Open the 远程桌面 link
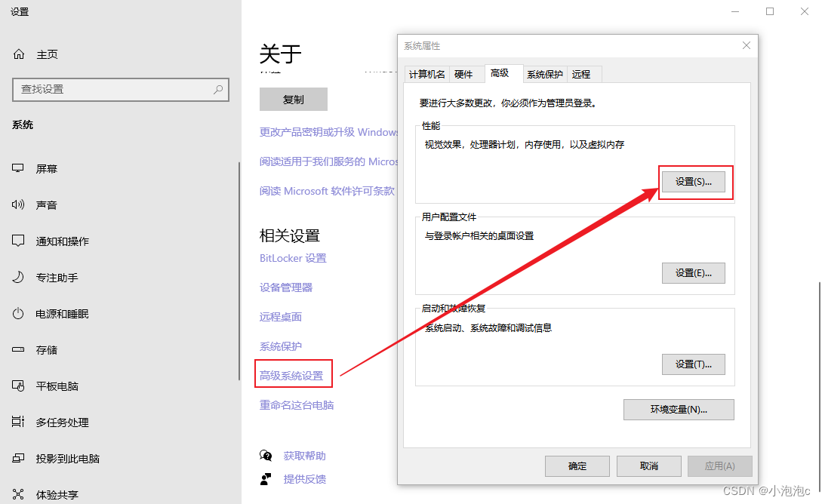 (281, 317)
